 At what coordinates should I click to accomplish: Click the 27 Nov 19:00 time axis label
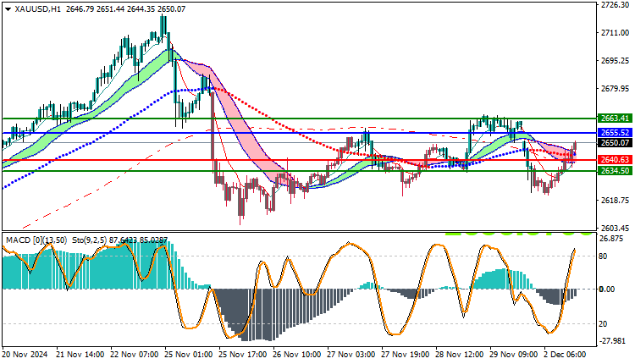(406, 355)
